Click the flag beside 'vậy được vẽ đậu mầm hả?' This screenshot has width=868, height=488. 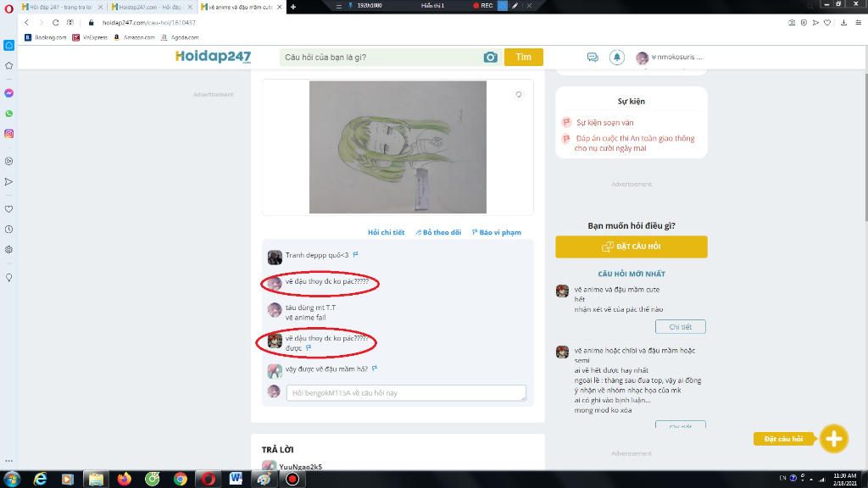pos(375,369)
